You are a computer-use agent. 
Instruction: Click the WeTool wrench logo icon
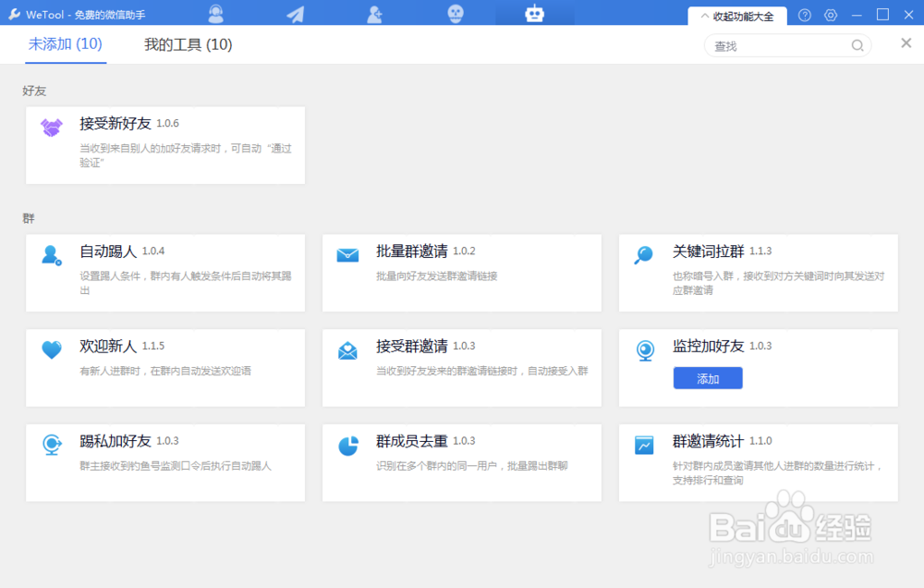click(14, 14)
